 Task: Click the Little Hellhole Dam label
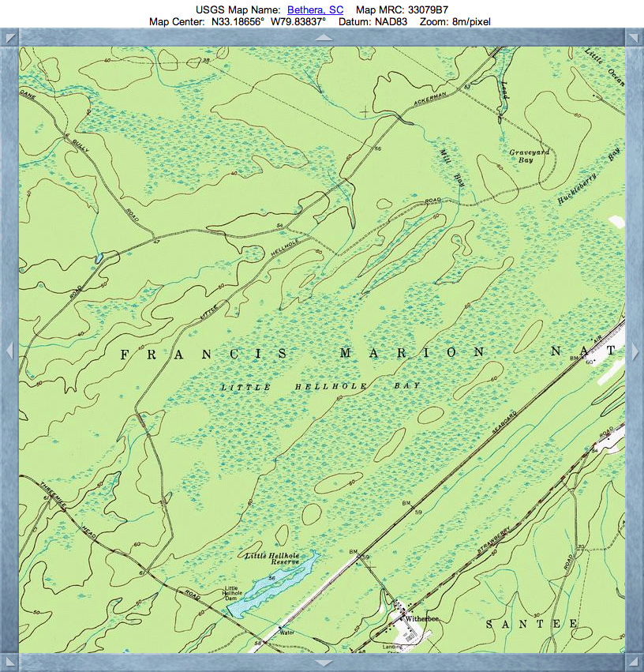coord(231,593)
